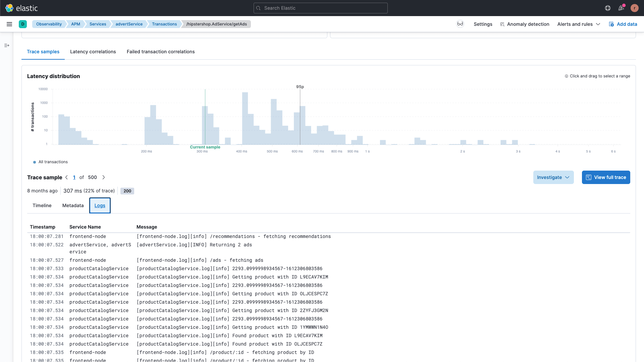644x362 pixels.
Task: Click Services breadcrumb
Action: (x=98, y=24)
